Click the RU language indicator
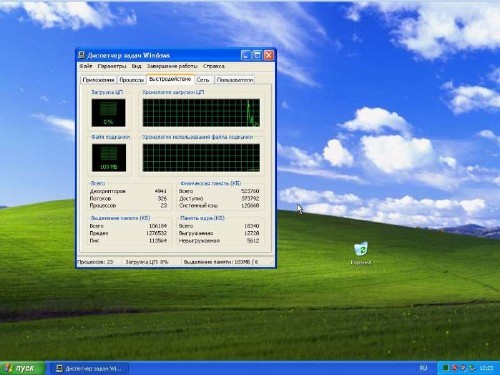Screen dimensions: 500x375 coord(423,368)
